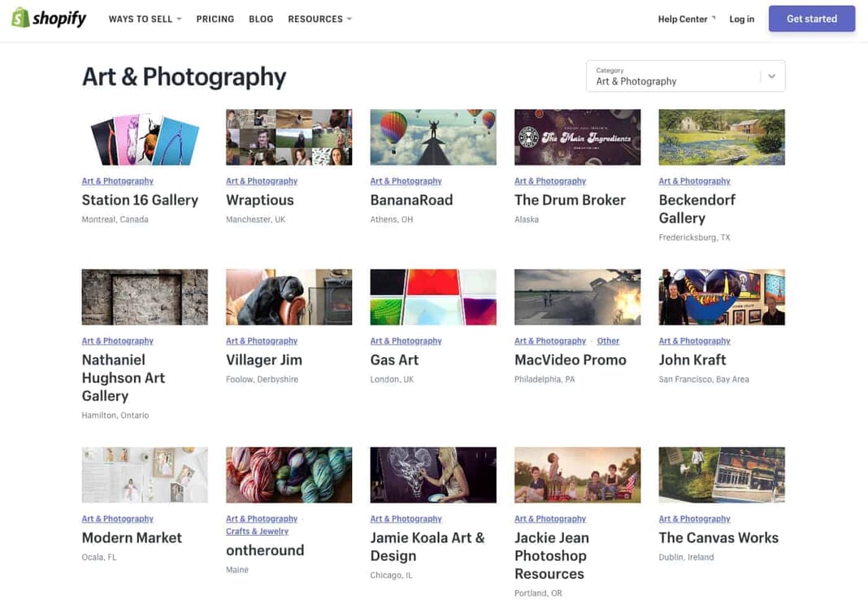Click the Shopify logo
The image size is (868, 613).
pyautogui.click(x=49, y=19)
